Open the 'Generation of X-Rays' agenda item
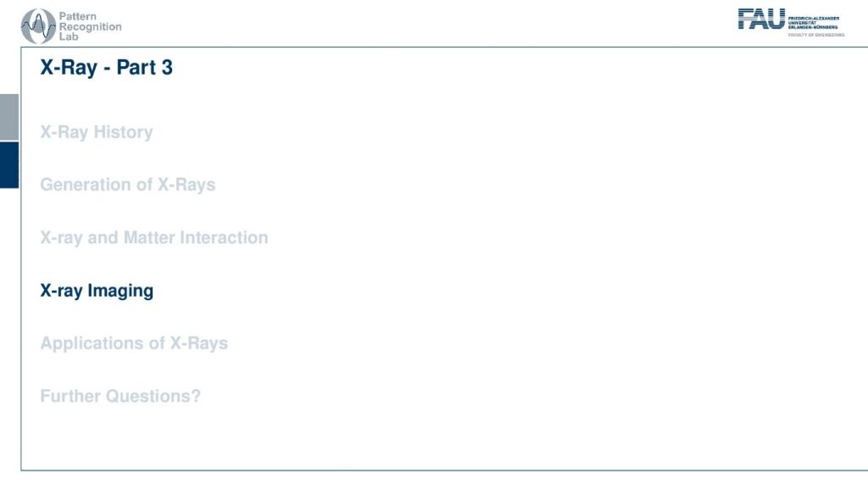This screenshot has width=868, height=490. click(x=128, y=185)
